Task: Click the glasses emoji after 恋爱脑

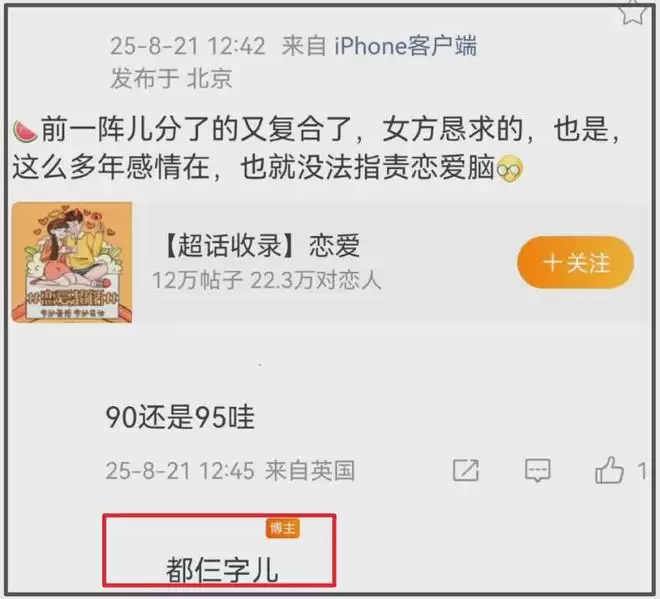Action: click(x=510, y=170)
